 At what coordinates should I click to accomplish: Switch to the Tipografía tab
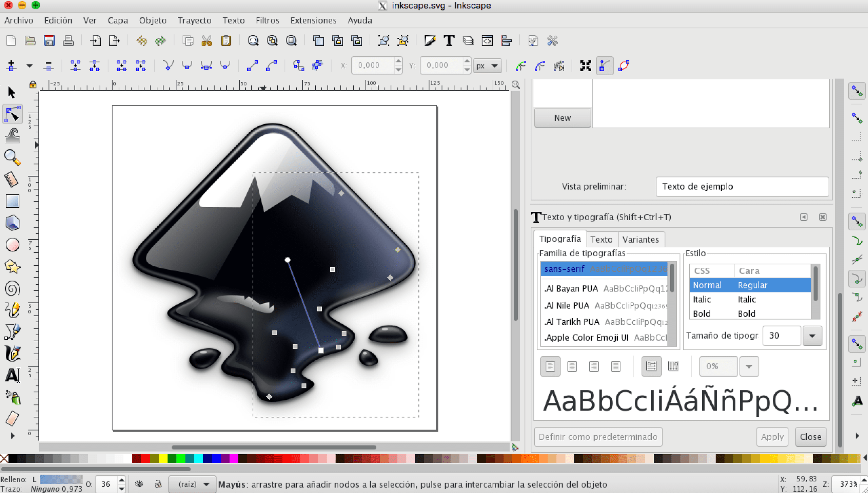point(559,239)
